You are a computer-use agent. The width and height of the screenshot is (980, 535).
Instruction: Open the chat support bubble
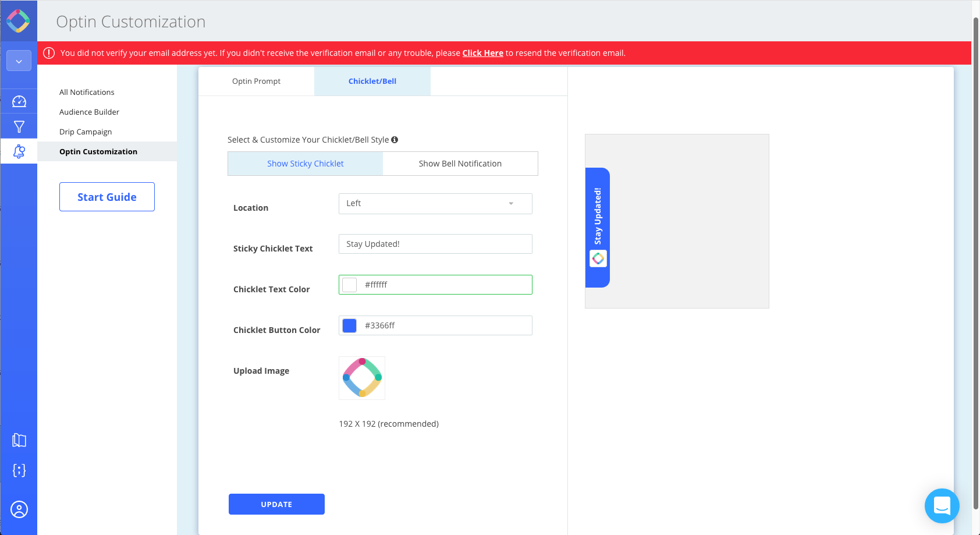point(942,505)
